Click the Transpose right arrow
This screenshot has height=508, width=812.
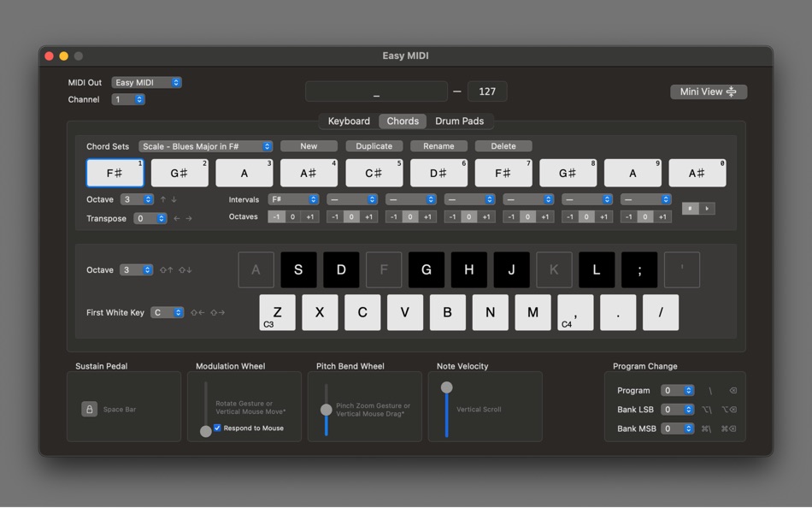(189, 219)
